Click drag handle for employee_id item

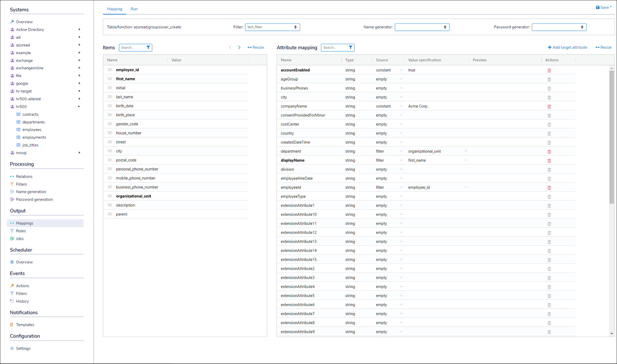(x=110, y=70)
